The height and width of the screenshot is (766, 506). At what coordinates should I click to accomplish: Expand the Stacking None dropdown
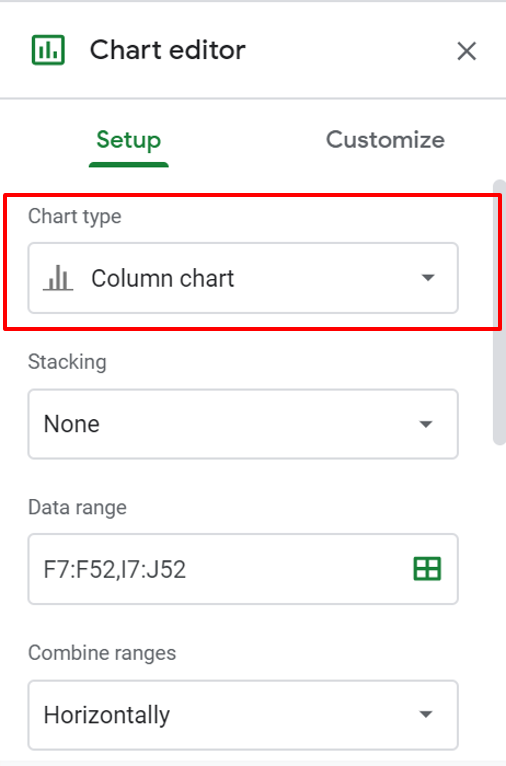[243, 424]
